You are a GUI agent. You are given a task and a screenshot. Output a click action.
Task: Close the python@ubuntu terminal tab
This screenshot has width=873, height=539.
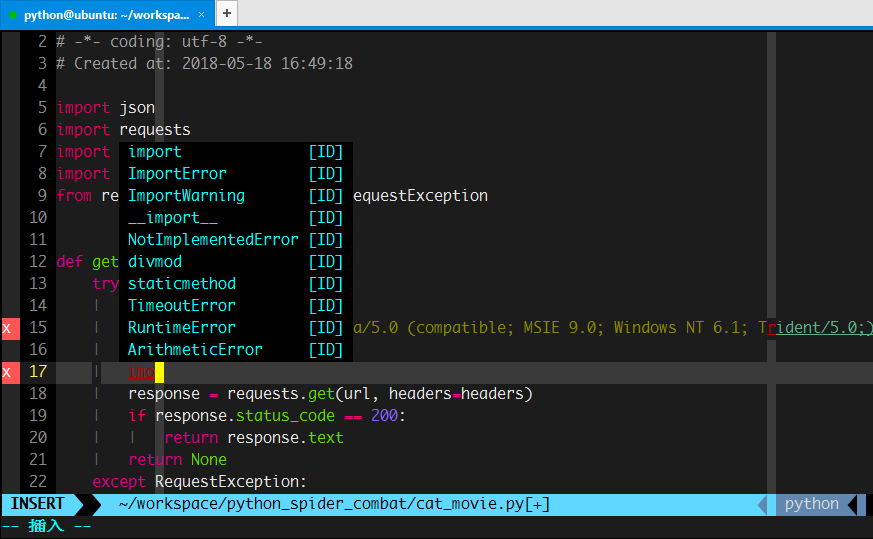point(202,14)
